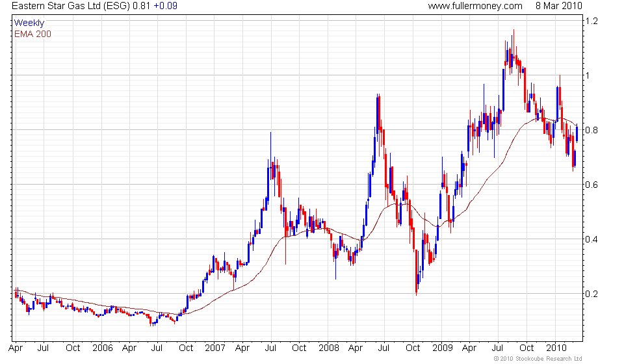Screen dimensions: 637x364
Task: Click the 1.2 price axis label
Action: (591, 21)
